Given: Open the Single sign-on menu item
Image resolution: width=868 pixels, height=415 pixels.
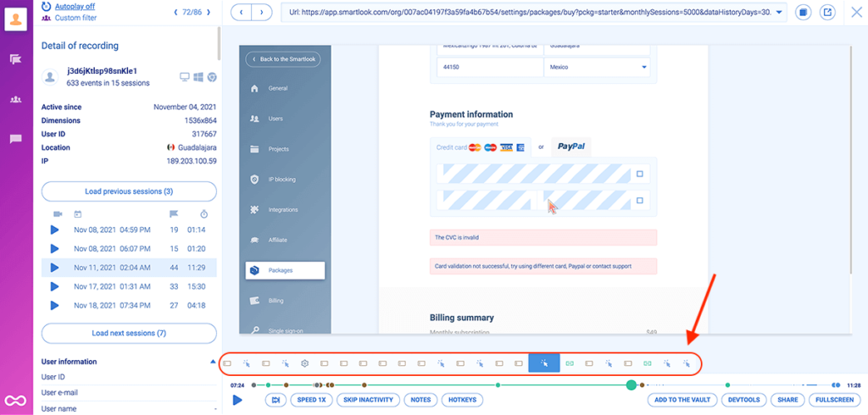Looking at the screenshot, I should click(x=285, y=329).
